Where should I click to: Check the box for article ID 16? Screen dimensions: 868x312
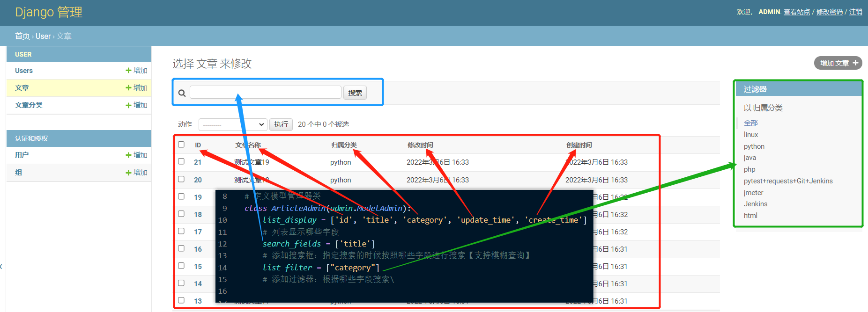(181, 248)
